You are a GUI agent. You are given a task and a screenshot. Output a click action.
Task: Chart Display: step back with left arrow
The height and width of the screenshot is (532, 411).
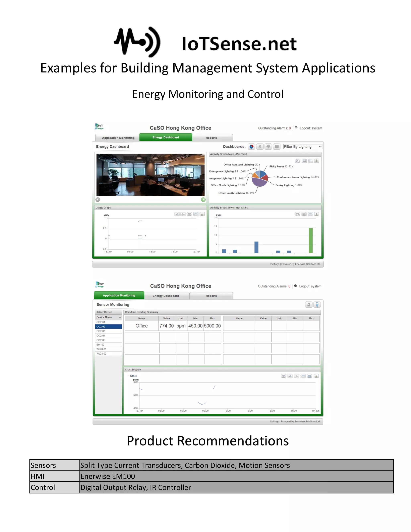290,376
